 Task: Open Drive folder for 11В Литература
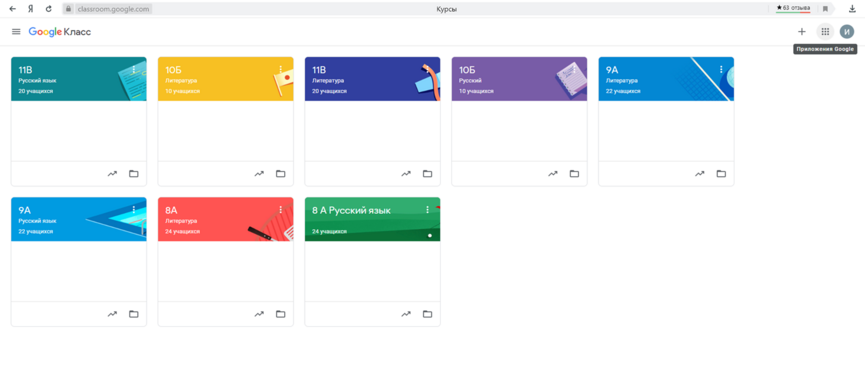click(427, 173)
